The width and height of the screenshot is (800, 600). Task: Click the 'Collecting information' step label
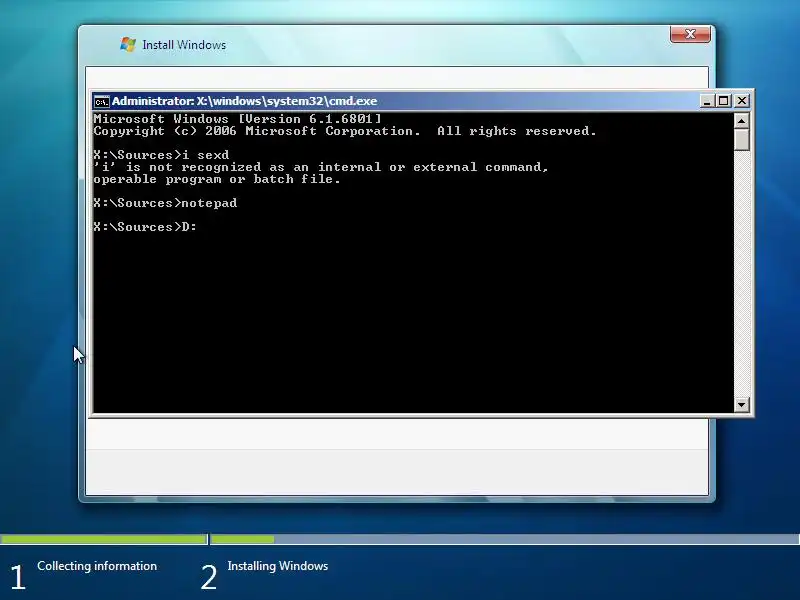pyautogui.click(x=97, y=566)
